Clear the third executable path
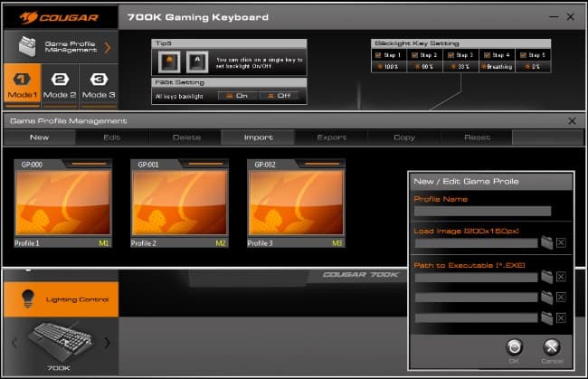Screen dimensions: 588x379 (561, 317)
